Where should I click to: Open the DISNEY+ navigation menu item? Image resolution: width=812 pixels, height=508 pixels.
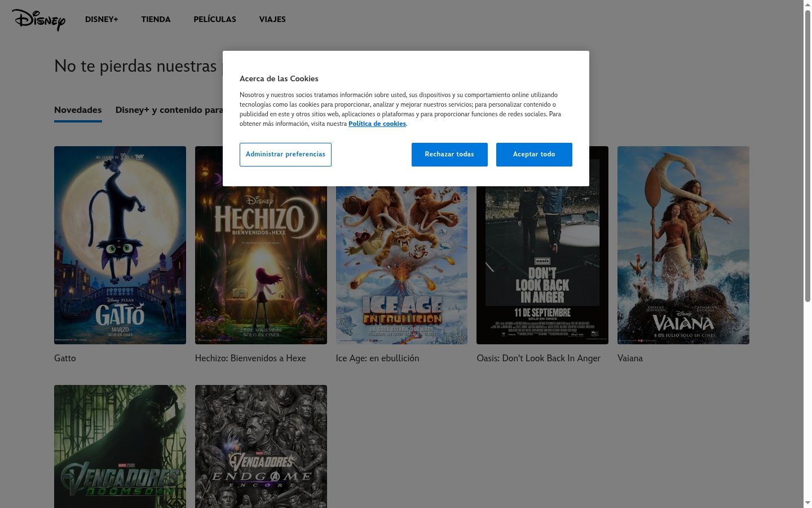pyautogui.click(x=101, y=19)
